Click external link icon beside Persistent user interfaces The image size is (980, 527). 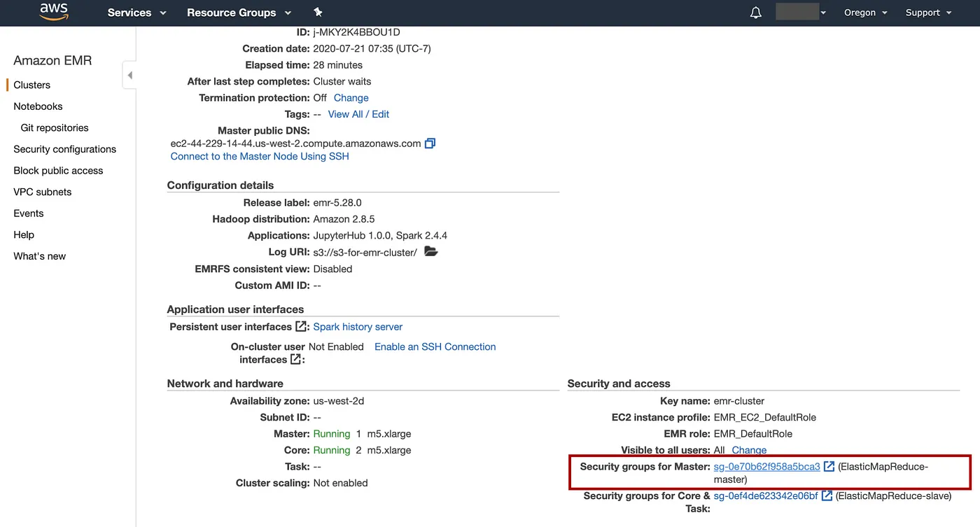pos(302,327)
